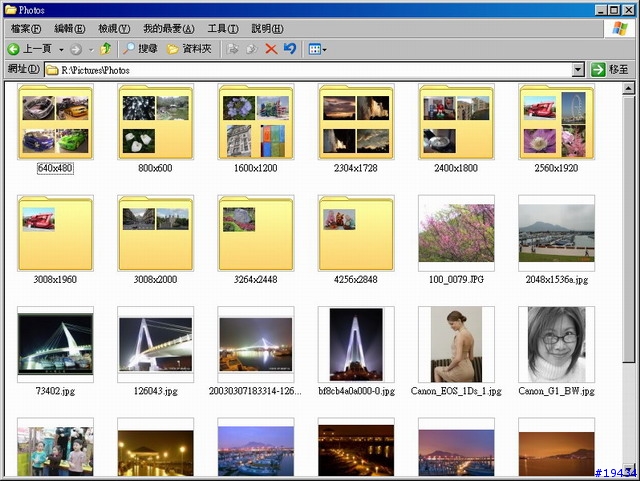Click the 640x480 folder name label
The image size is (640, 481).
[x=55, y=168]
